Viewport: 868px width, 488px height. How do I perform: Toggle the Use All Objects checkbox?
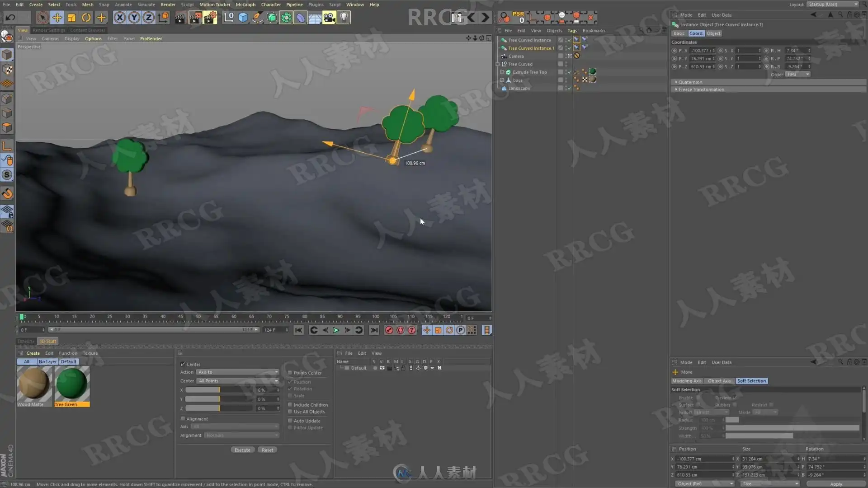[290, 412]
